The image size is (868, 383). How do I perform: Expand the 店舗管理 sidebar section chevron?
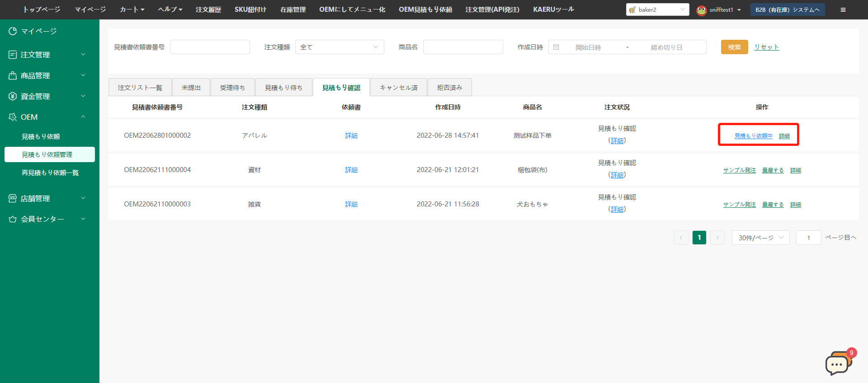point(83,198)
